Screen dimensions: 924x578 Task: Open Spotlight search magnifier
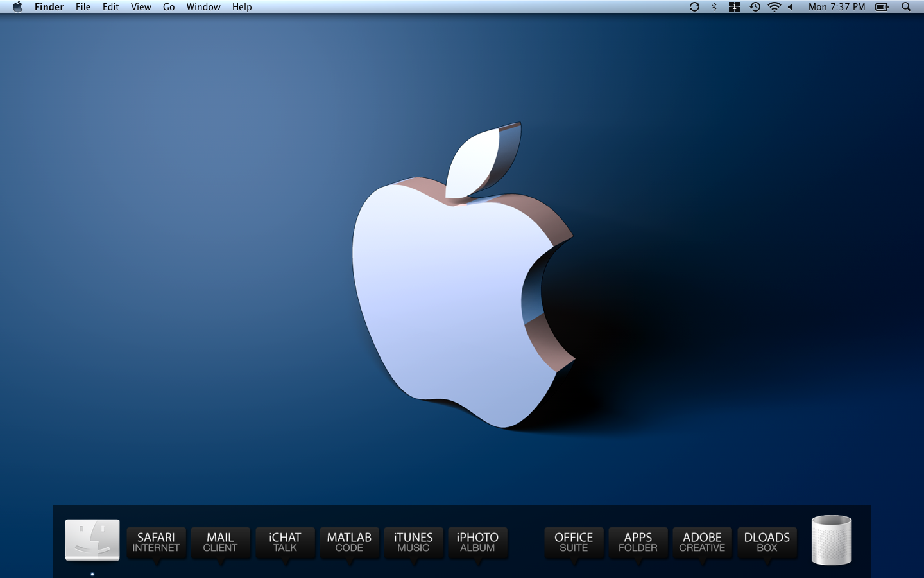coord(906,7)
